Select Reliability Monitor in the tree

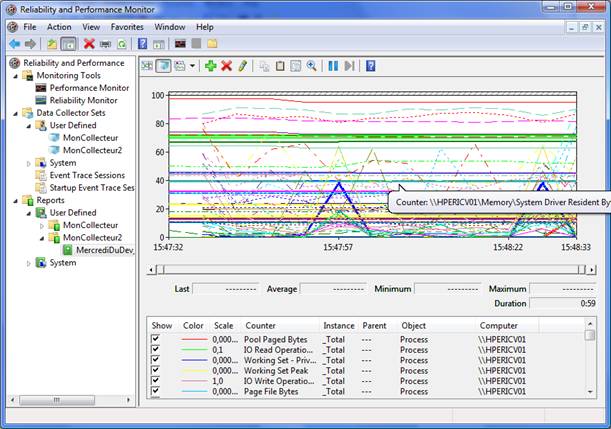click(83, 100)
